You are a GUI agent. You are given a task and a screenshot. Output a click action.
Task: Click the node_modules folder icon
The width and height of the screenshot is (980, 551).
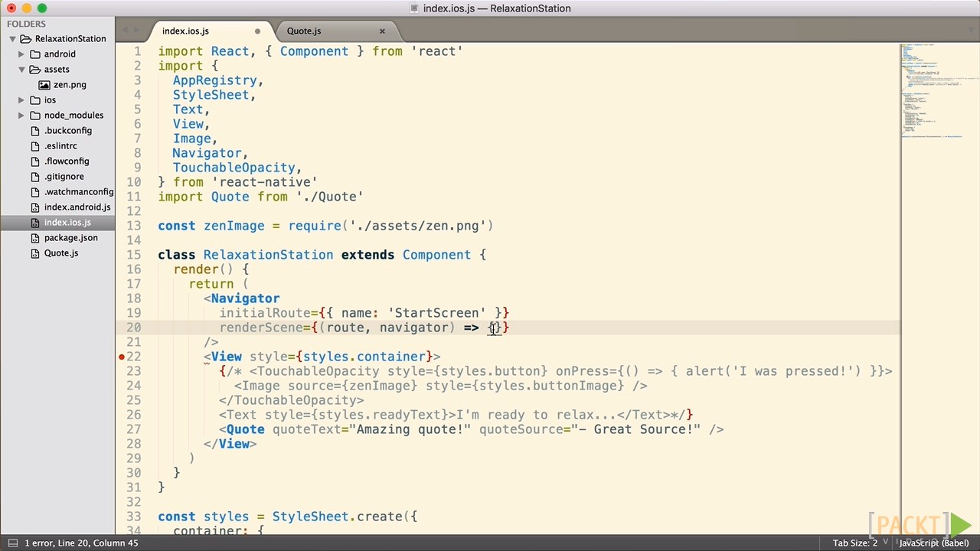[35, 116]
